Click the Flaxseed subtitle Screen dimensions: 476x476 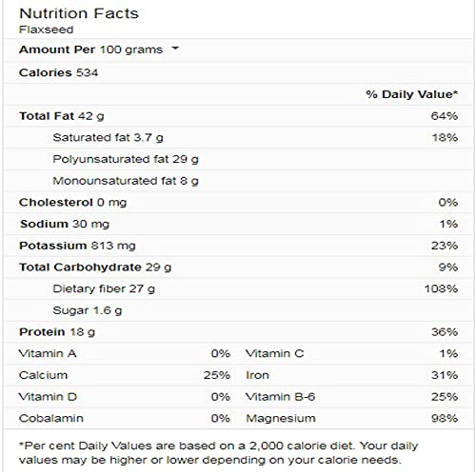pos(46,30)
